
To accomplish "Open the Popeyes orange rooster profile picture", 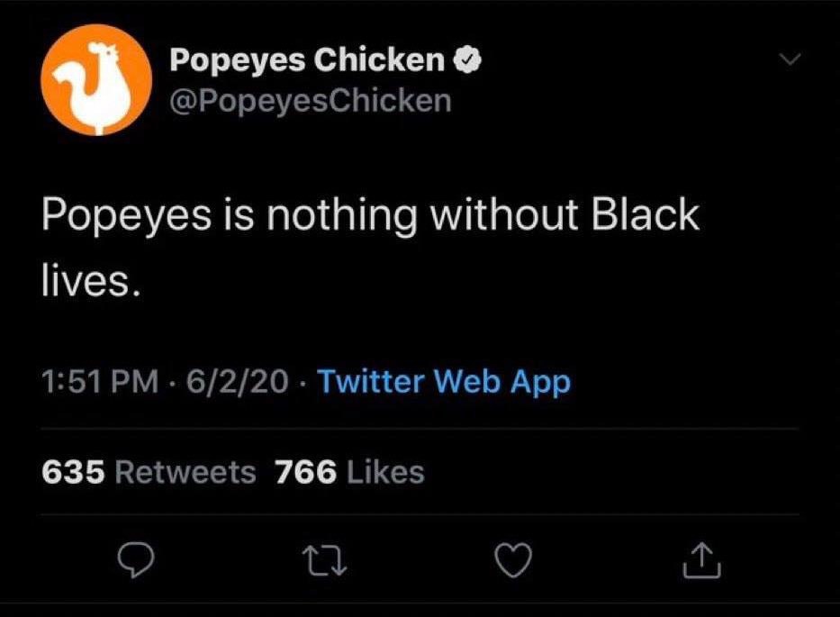I will 95,79.
